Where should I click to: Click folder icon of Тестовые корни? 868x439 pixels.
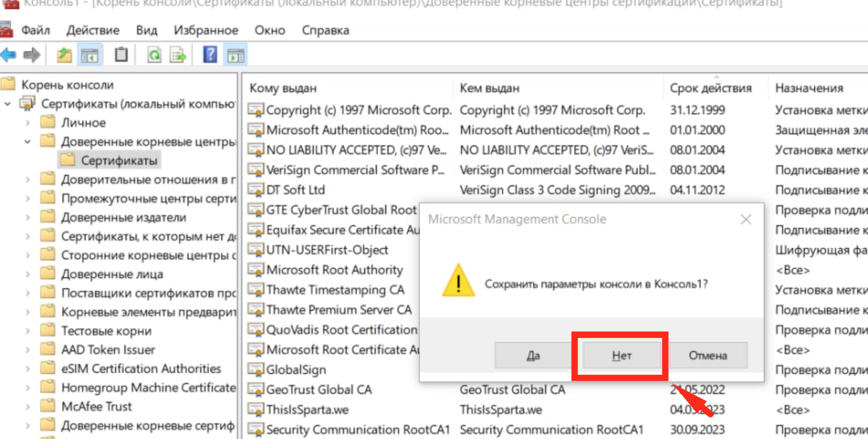coord(48,330)
